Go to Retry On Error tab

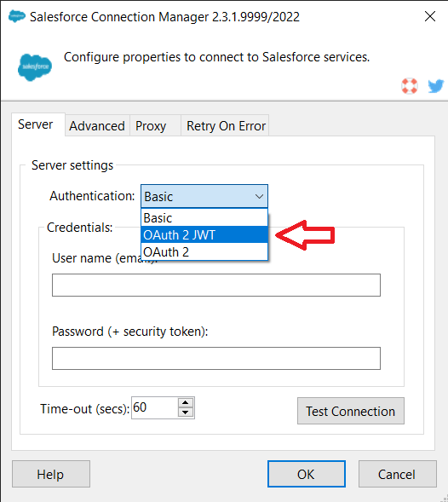[x=225, y=126]
